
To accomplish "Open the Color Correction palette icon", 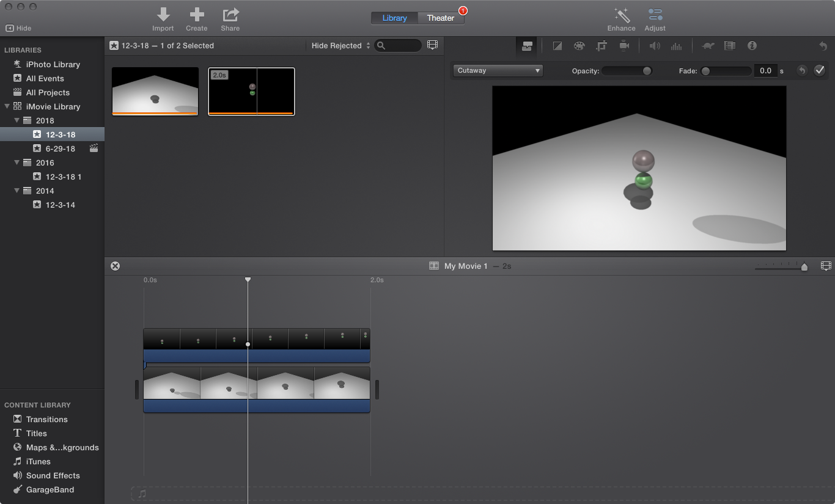I will [579, 45].
